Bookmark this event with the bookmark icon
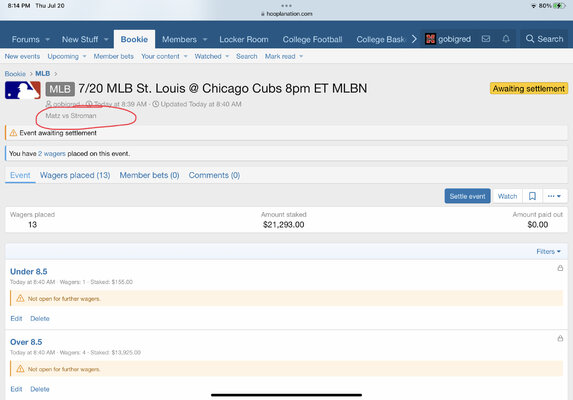The width and height of the screenshot is (573, 400). coord(532,196)
